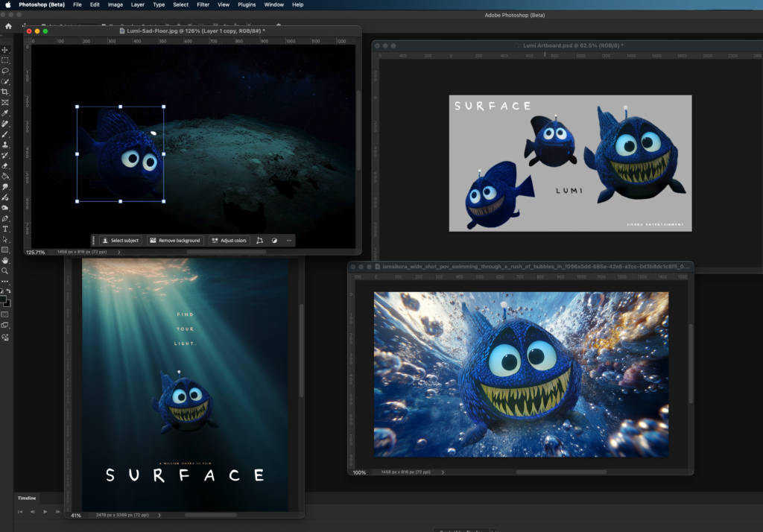Viewport: 763px width, 532px height.
Task: Swap foreground and background colors
Action: (8, 291)
